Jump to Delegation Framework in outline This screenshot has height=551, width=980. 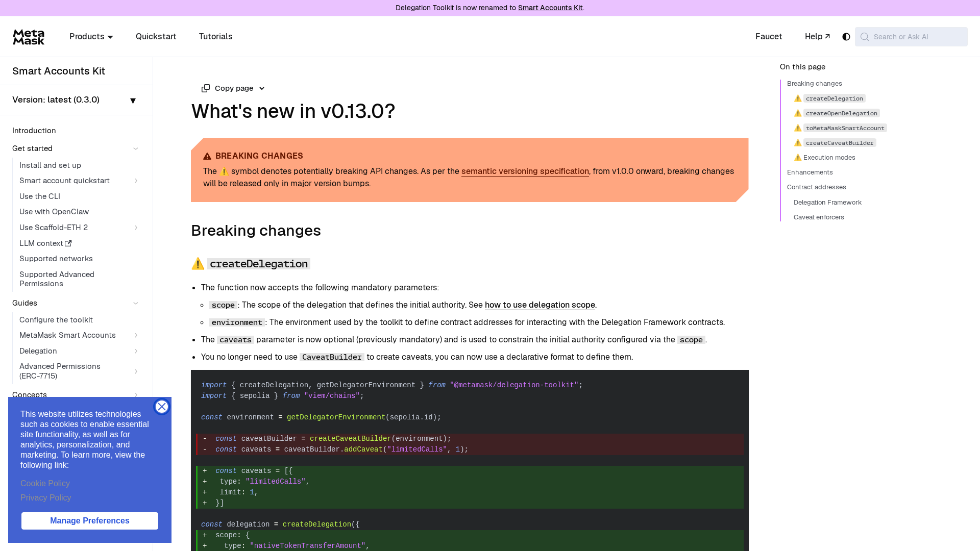(827, 203)
